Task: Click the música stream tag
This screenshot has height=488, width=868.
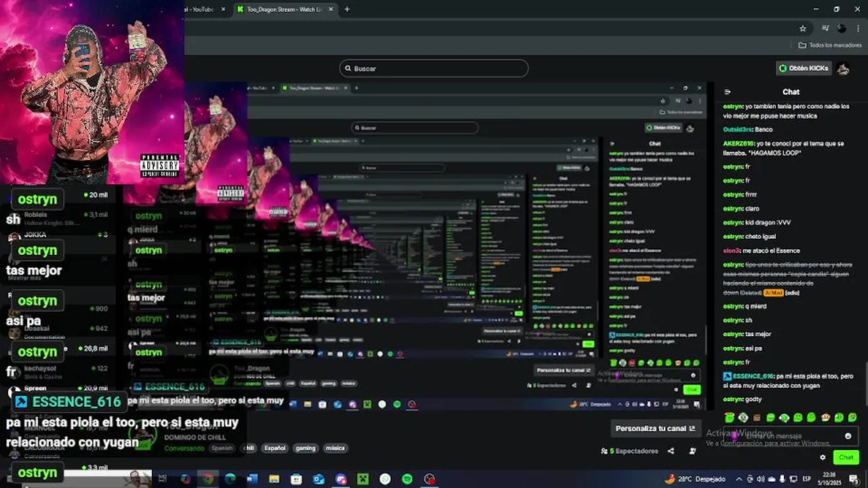Action: 335,448
